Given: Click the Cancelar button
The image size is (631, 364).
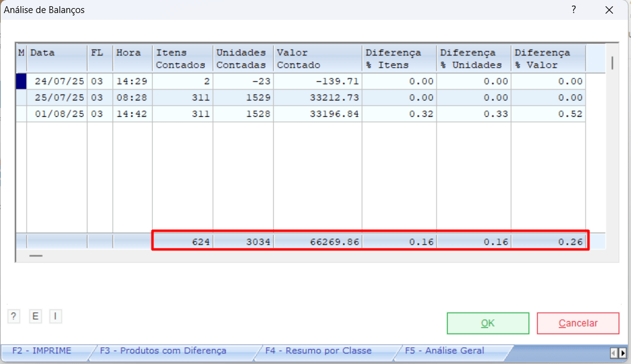Looking at the screenshot, I should pyautogui.click(x=578, y=323).
